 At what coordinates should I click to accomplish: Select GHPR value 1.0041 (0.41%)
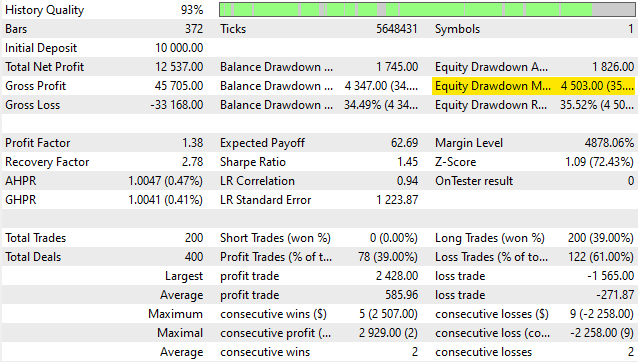pos(165,200)
